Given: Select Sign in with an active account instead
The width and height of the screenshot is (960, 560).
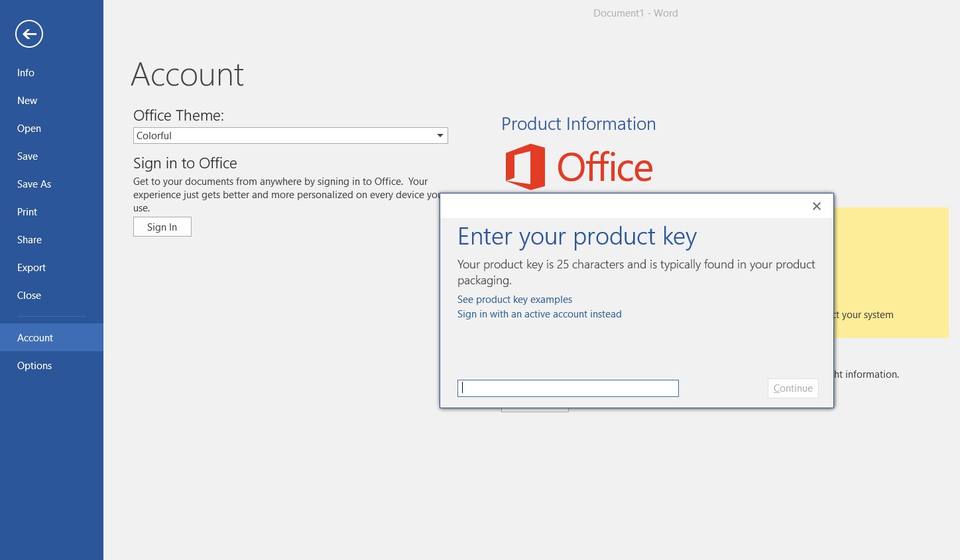Looking at the screenshot, I should tap(539, 313).
